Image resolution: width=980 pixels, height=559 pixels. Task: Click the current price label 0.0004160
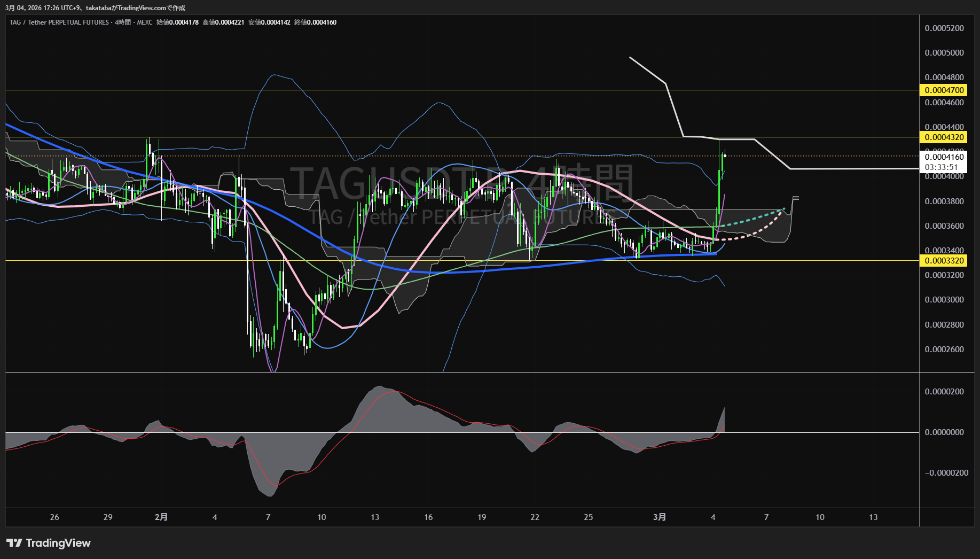944,157
